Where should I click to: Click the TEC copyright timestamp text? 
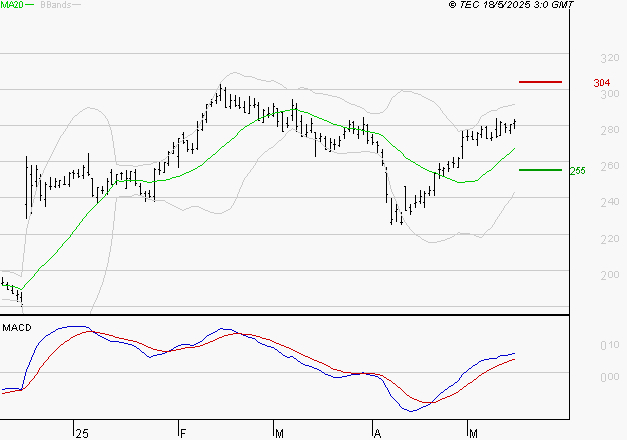pos(511,4)
